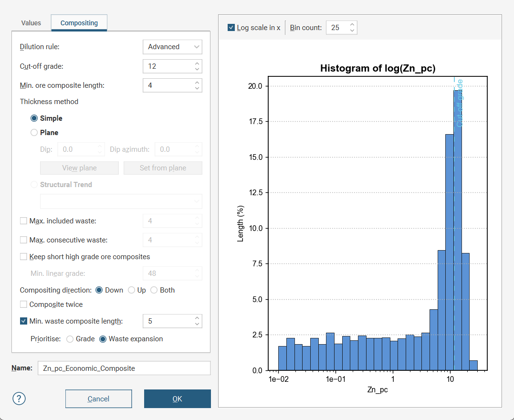Viewport: 514px width, 420px height.
Task: Click the Cancel button
Action: [98, 399]
